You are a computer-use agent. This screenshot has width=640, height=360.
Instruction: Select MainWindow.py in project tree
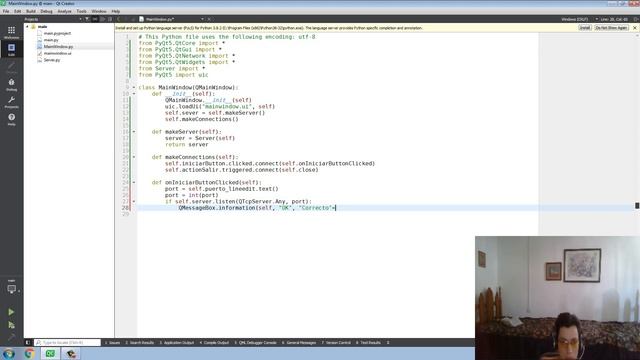(58, 47)
